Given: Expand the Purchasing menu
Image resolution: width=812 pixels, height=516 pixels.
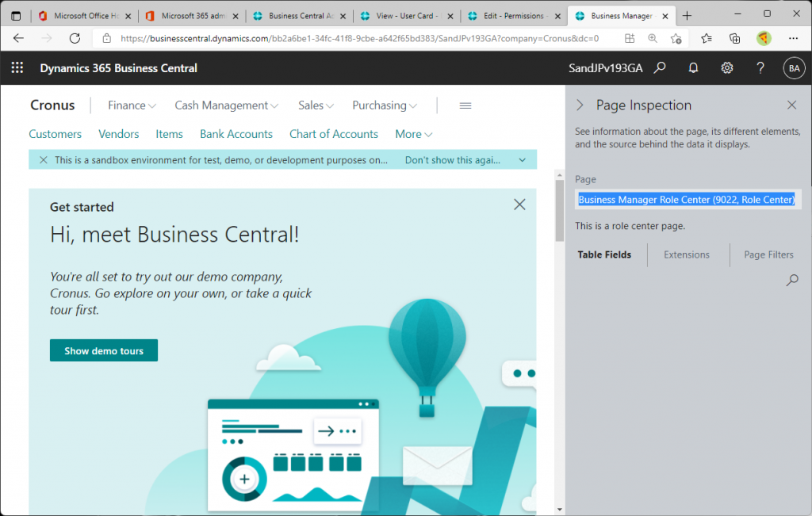Looking at the screenshot, I should pyautogui.click(x=385, y=105).
